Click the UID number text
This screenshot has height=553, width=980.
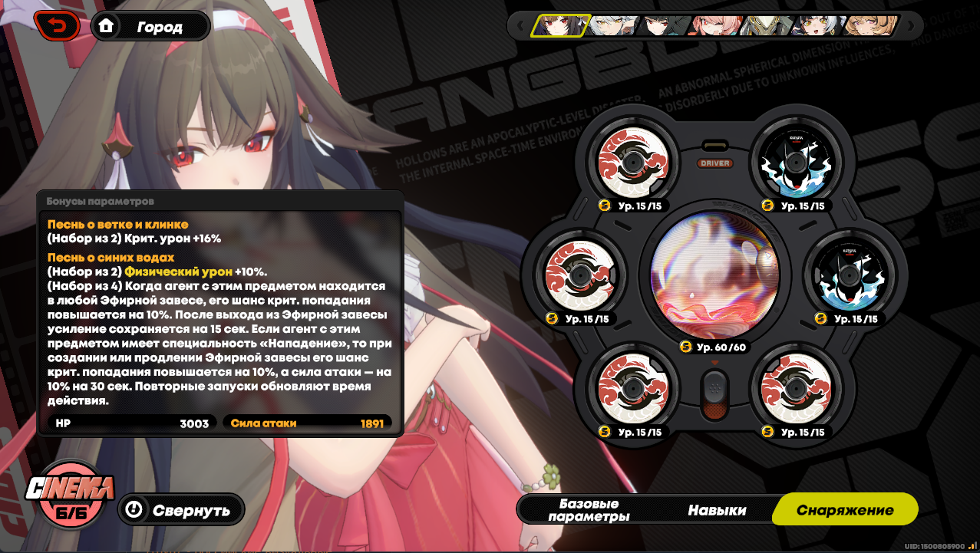tap(934, 546)
